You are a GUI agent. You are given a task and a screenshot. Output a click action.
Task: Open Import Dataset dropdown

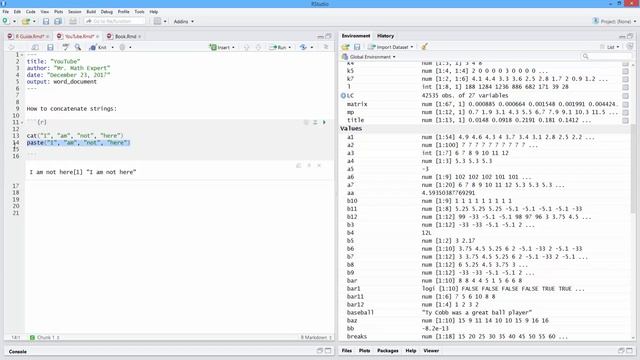pyautogui.click(x=391, y=47)
